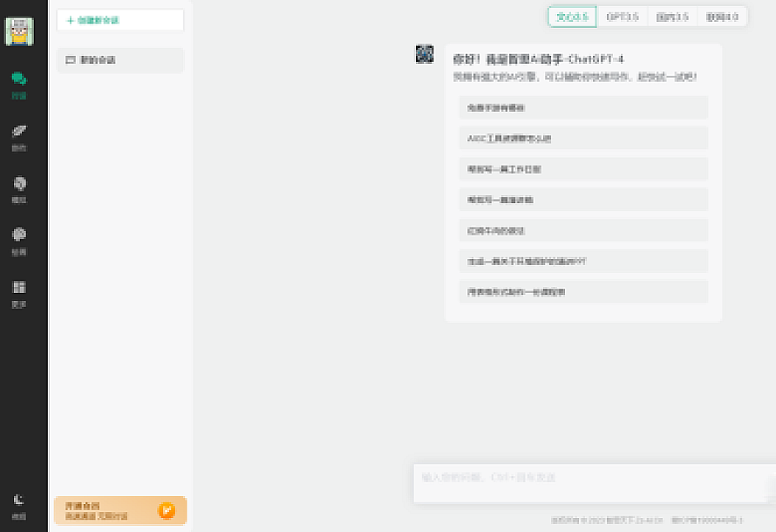Click the app logo avatar at top left
This screenshot has height=532, width=776.
pos(21,31)
